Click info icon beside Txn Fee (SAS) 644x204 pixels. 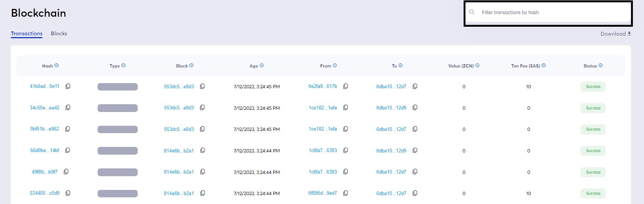544,66
